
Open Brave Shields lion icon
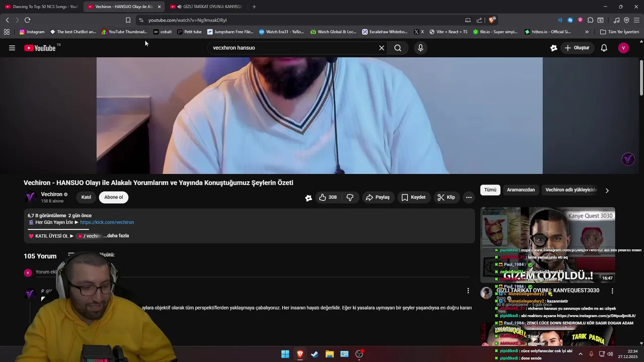click(492, 20)
